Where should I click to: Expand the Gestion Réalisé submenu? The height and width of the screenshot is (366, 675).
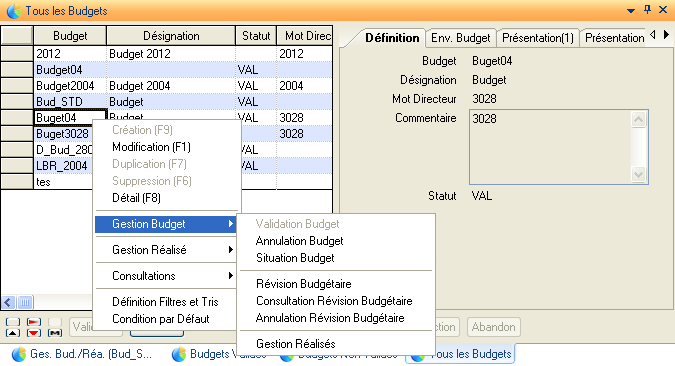[165, 250]
